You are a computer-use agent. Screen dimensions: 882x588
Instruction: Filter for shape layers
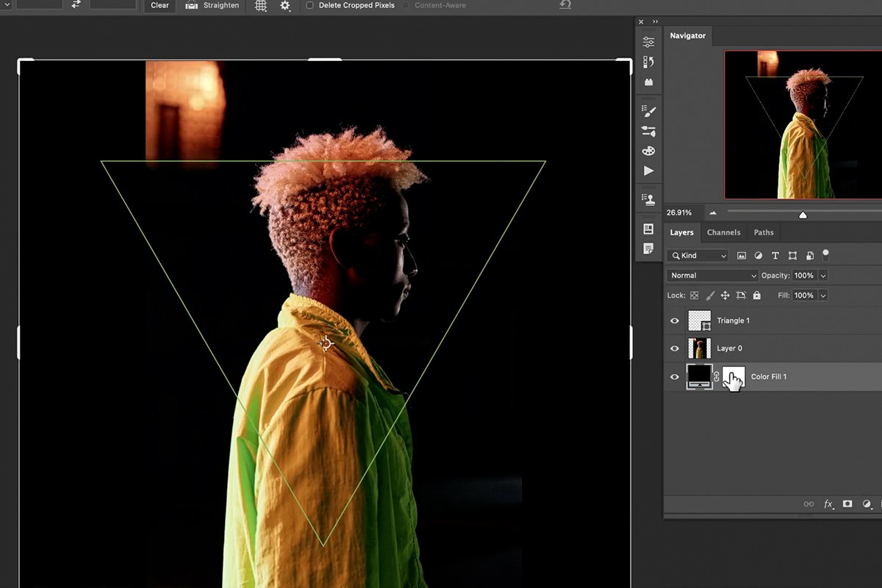pyautogui.click(x=792, y=256)
